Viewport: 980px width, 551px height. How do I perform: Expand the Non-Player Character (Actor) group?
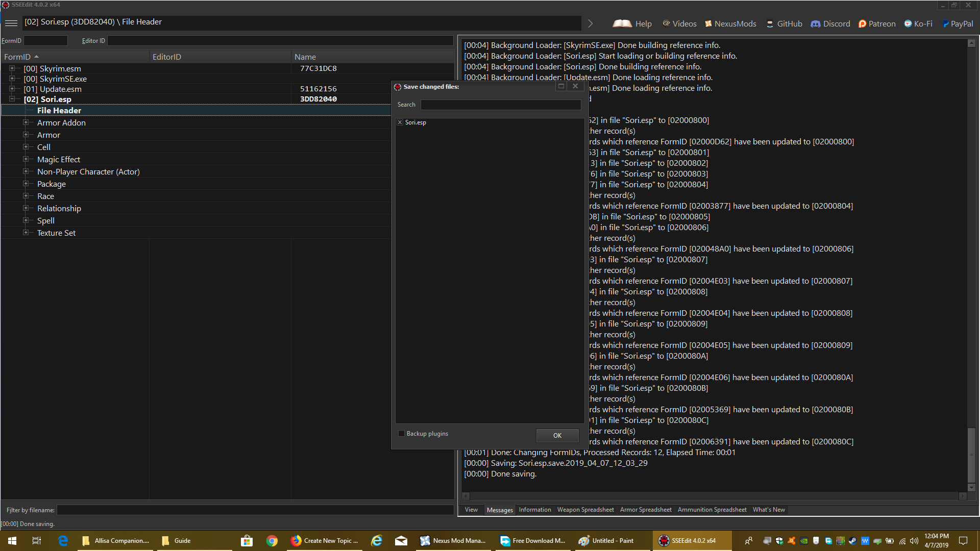click(x=26, y=171)
